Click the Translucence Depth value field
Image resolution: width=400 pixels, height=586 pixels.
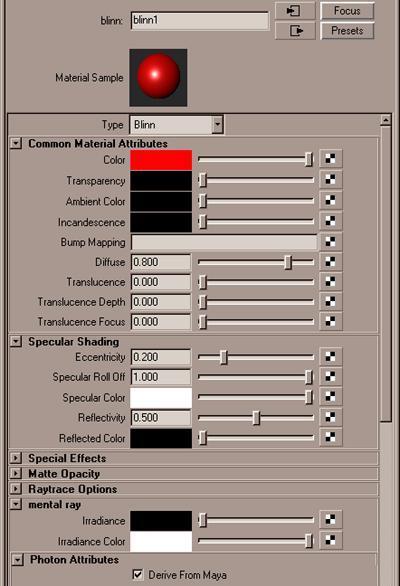[161, 302]
